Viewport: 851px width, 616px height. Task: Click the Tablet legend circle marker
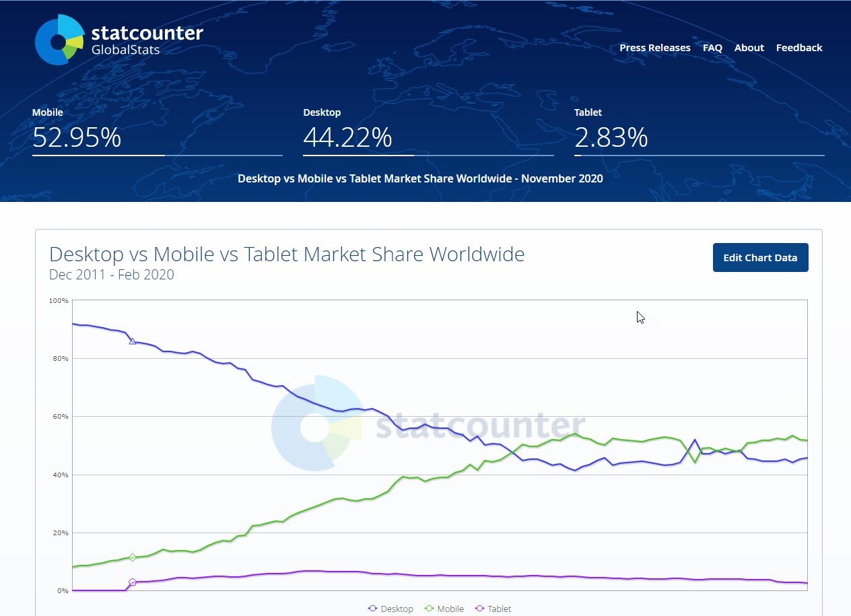pyautogui.click(x=480, y=609)
